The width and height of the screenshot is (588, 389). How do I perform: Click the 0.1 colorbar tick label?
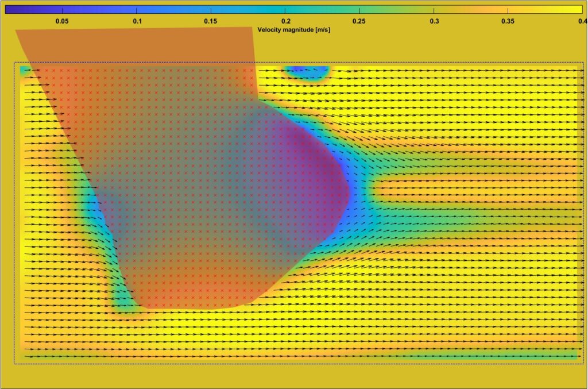[137, 21]
